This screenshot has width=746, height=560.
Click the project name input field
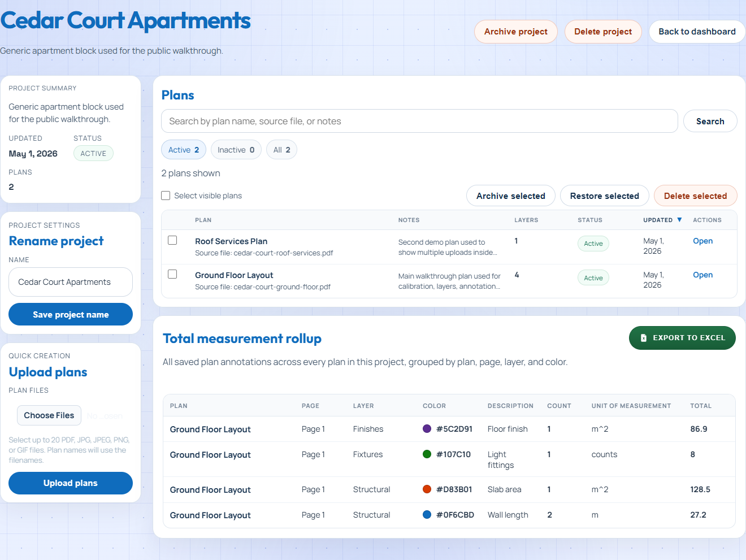coord(71,282)
